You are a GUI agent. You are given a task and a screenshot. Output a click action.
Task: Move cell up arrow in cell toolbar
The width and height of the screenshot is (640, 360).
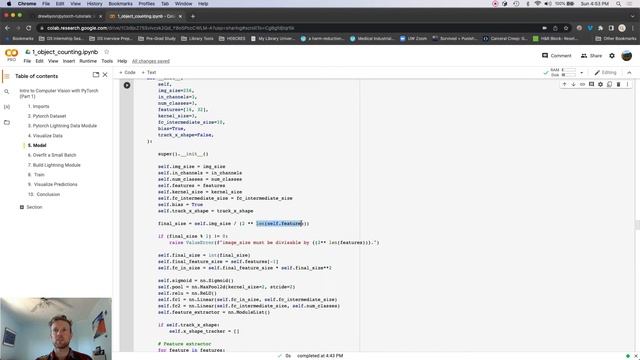tap(564, 84)
